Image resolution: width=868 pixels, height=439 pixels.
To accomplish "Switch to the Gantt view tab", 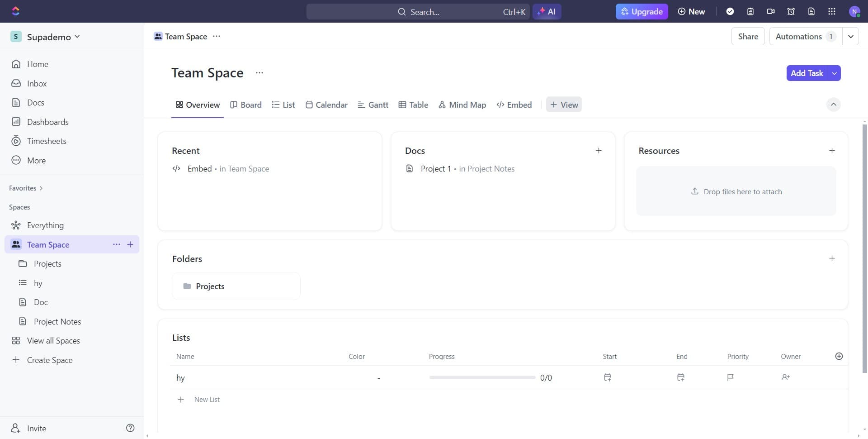I will click(x=373, y=105).
